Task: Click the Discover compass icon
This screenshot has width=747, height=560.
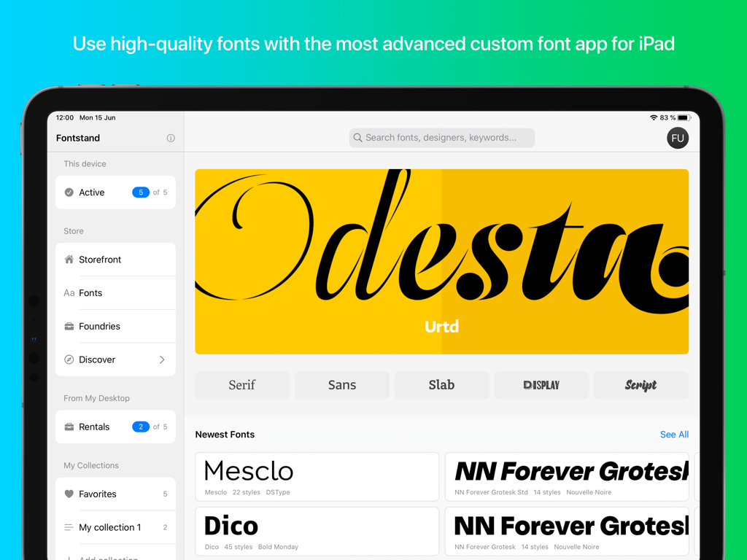Action: [69, 359]
